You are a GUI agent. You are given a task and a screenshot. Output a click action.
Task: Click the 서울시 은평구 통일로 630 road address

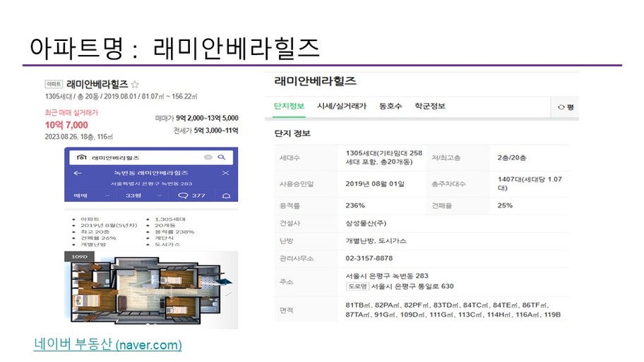point(413,286)
